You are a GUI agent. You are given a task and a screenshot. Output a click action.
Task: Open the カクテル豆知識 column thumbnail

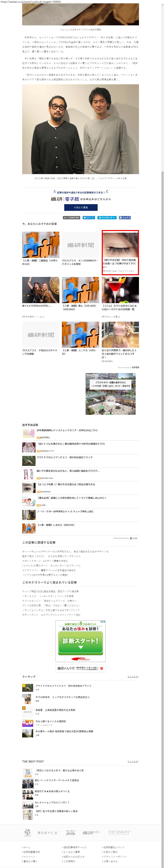pos(120,290)
